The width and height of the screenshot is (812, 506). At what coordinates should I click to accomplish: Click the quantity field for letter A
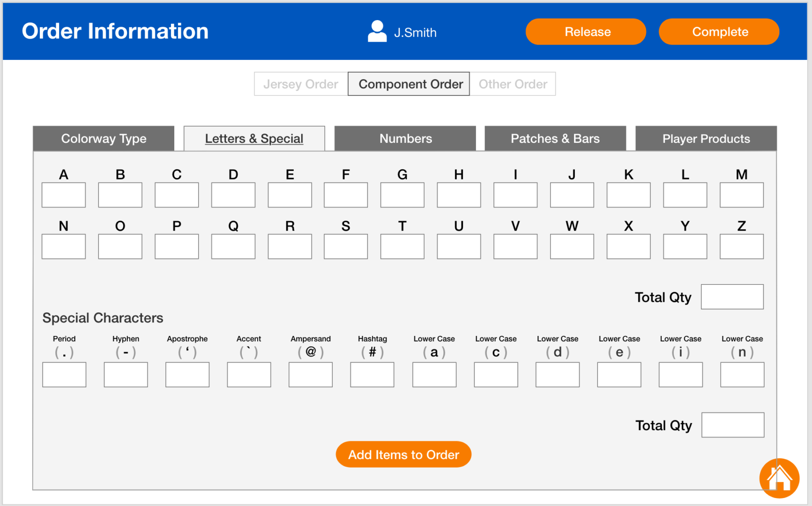coord(64,195)
